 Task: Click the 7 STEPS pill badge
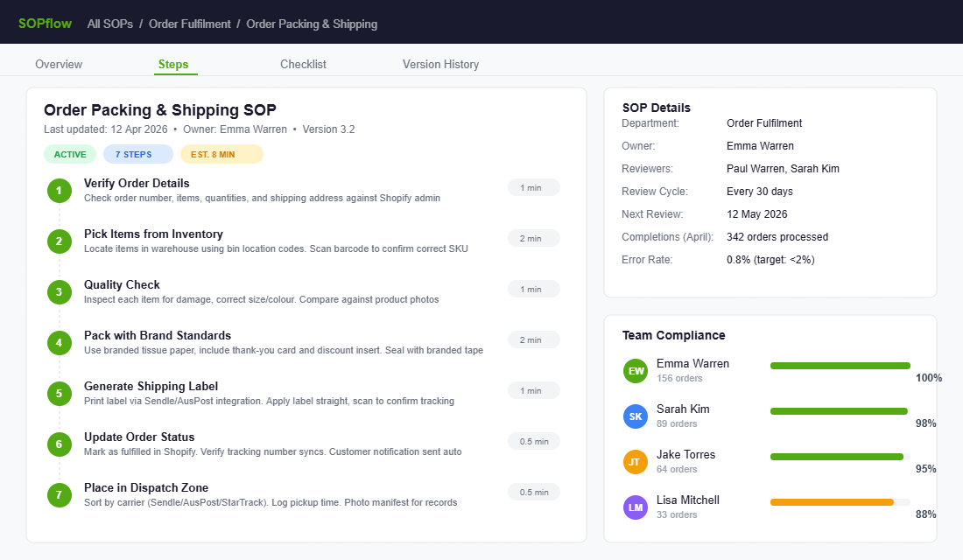pos(137,153)
